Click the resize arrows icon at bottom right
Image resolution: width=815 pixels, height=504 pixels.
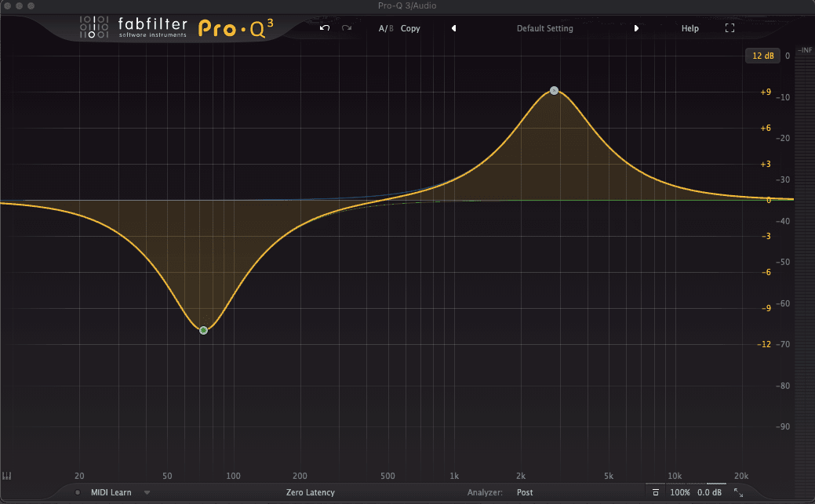(738, 492)
